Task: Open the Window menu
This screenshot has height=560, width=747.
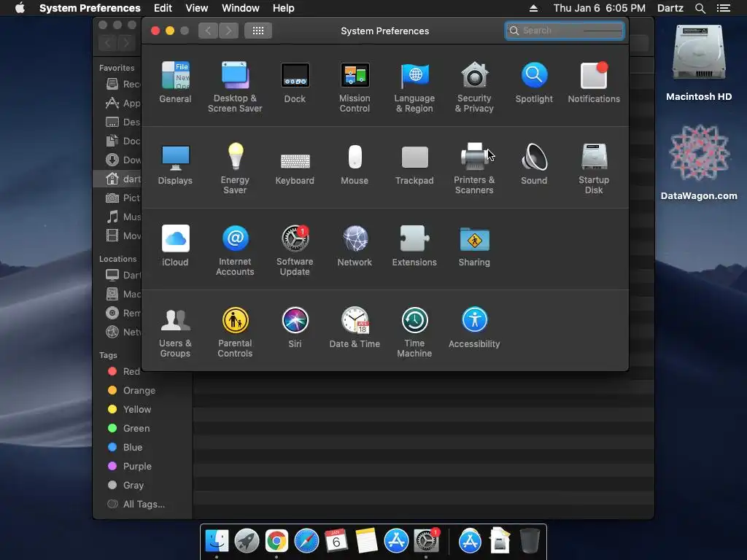Action: tap(241, 8)
